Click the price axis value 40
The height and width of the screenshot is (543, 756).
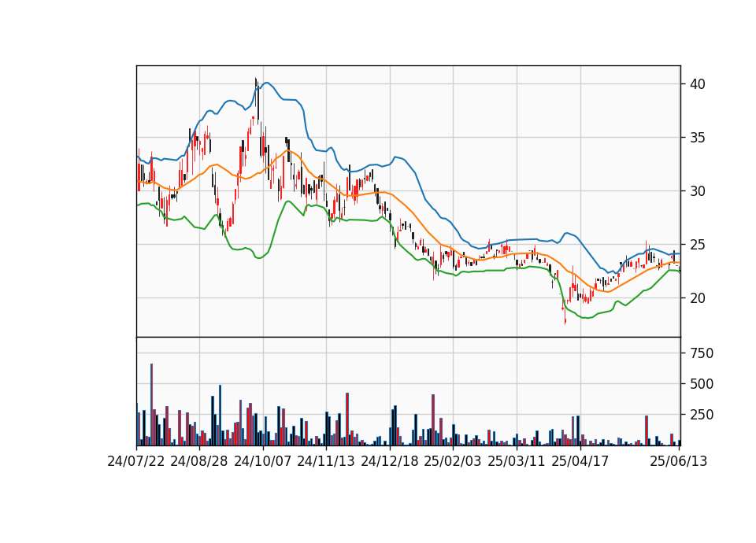(x=698, y=84)
